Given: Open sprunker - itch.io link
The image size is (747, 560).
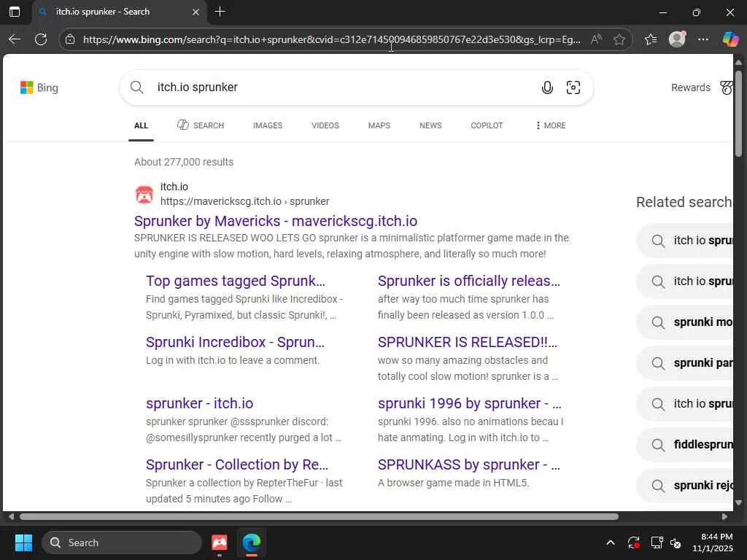Looking at the screenshot, I should (200, 403).
